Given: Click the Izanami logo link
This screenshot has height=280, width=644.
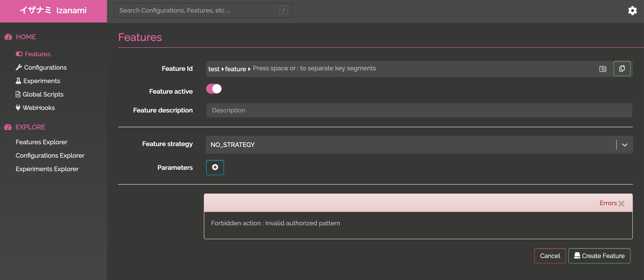Looking at the screenshot, I should (x=53, y=11).
